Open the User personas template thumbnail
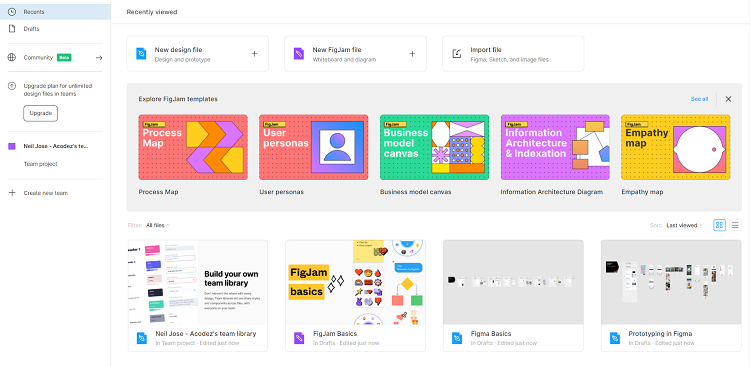The height and width of the screenshot is (367, 750). coord(314,147)
